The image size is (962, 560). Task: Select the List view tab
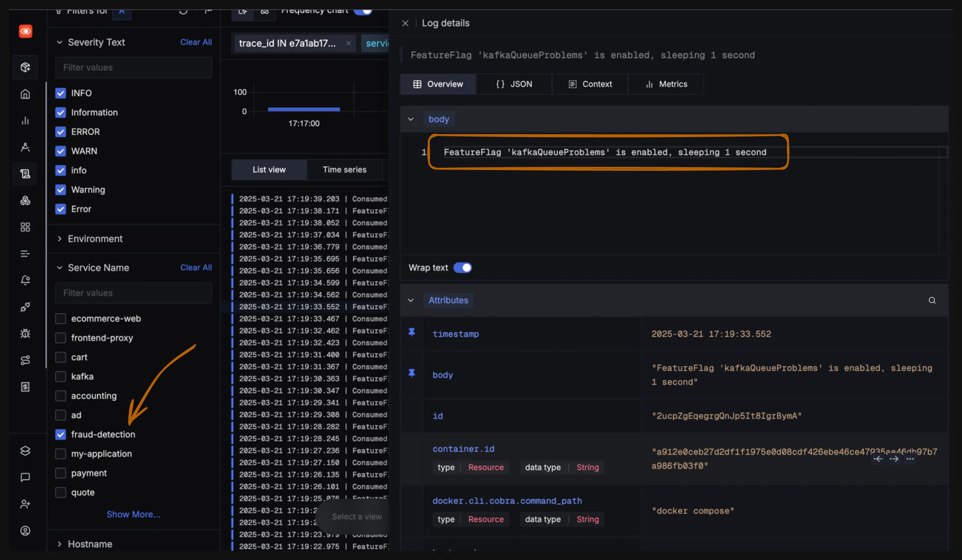(269, 170)
